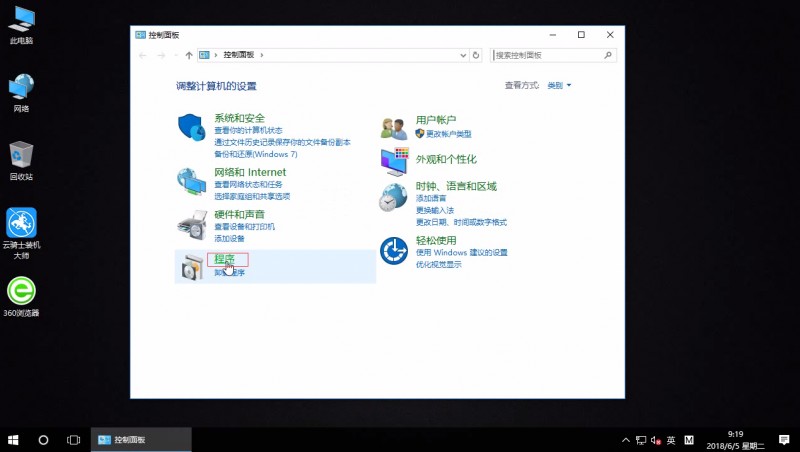Open View by 类别 dropdown
The height and width of the screenshot is (452, 800).
pos(559,85)
